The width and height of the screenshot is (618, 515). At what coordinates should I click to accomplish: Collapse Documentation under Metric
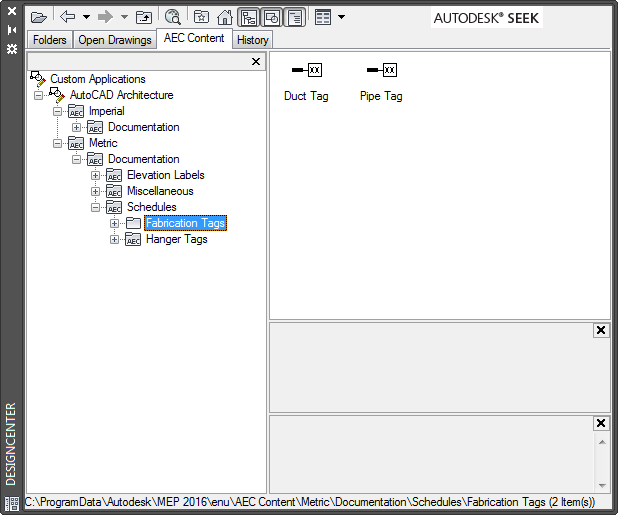coord(76,160)
